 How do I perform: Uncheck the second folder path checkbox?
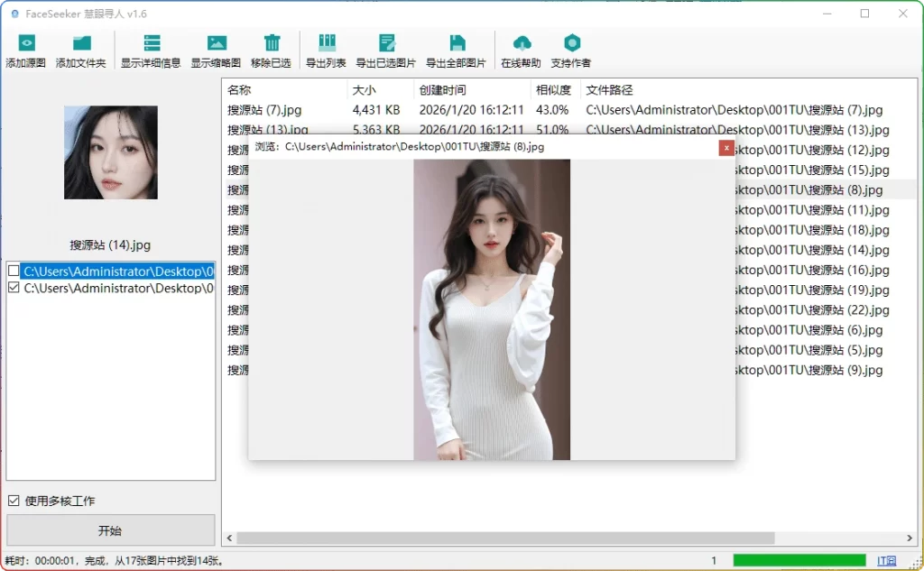pos(13,288)
